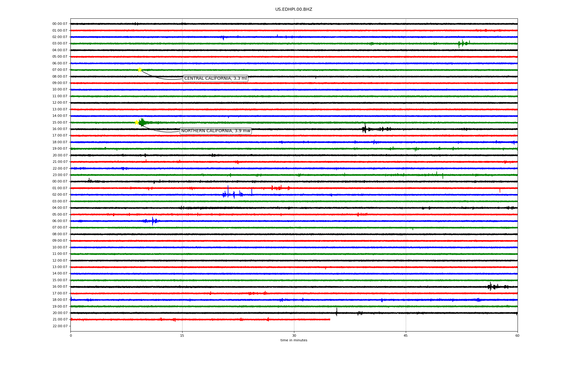This screenshot has height=368, width=588.
Task: Click the Northern California earthquake star marker
Action: coord(137,122)
